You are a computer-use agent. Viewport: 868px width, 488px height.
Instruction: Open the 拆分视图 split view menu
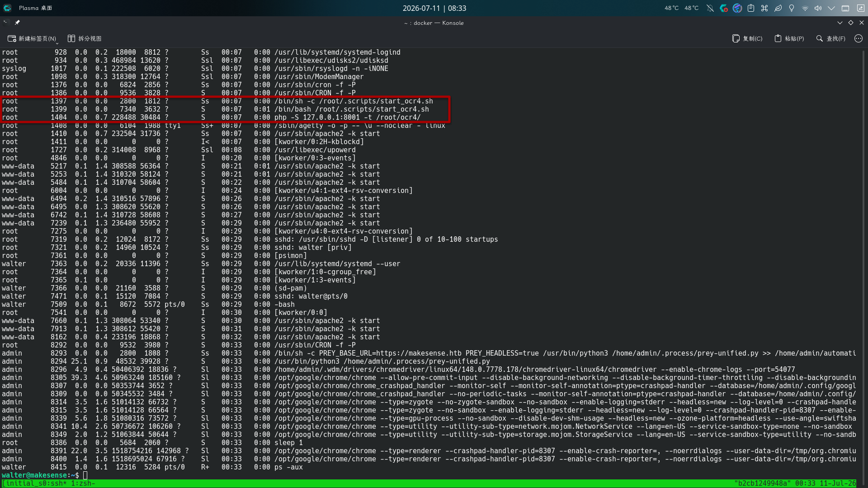tap(85, 39)
